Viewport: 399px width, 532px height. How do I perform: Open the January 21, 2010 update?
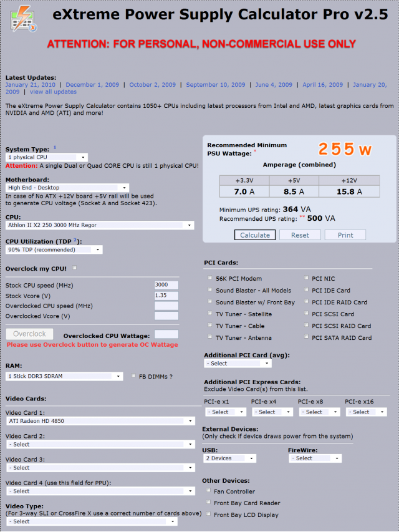tap(30, 85)
